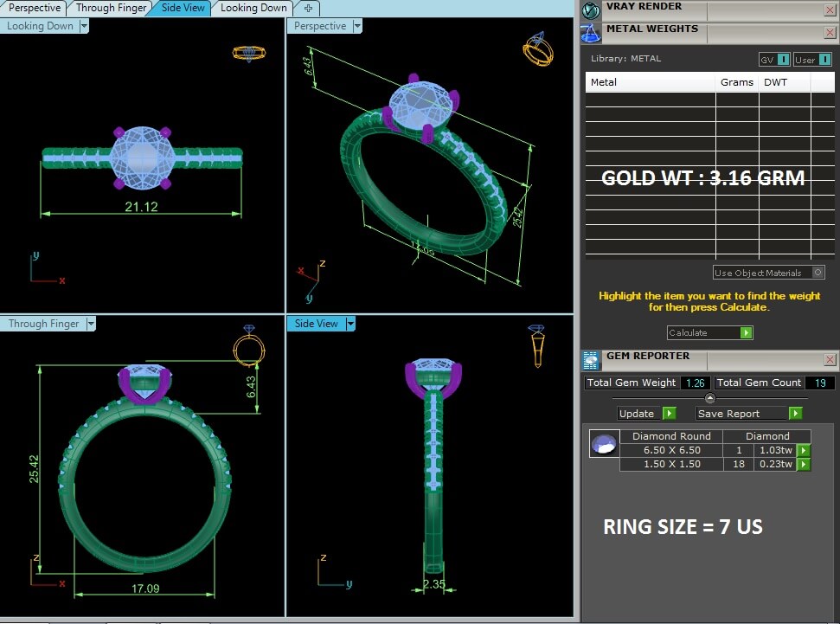The image size is (840, 624).
Task: Expand the Side View viewport dropdown
Action: (x=350, y=324)
